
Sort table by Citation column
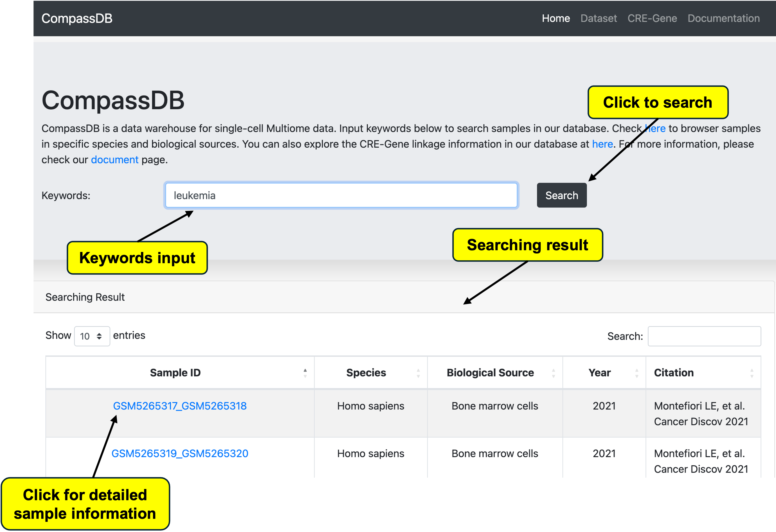click(703, 373)
